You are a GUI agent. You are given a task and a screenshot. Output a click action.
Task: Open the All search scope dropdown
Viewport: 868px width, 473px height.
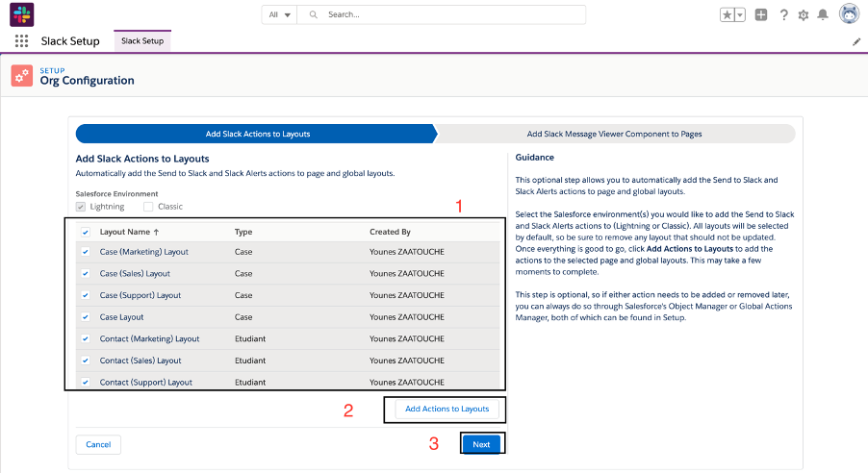click(280, 14)
